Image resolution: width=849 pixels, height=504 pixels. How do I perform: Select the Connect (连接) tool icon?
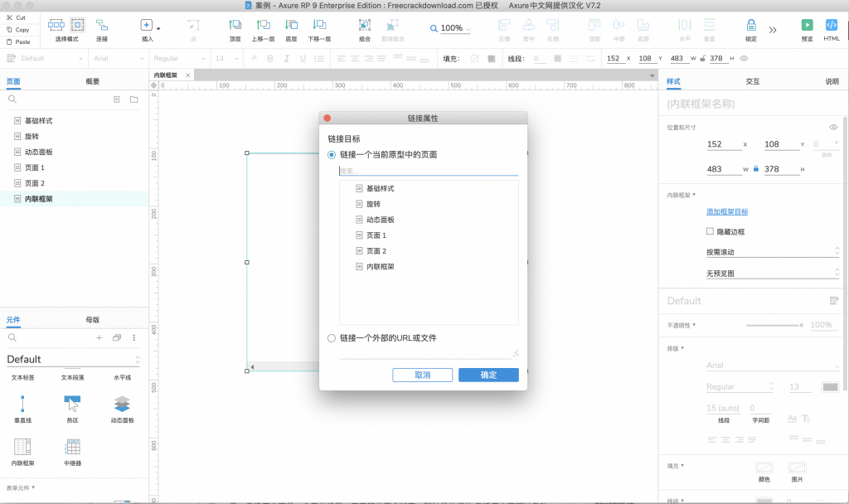101,26
